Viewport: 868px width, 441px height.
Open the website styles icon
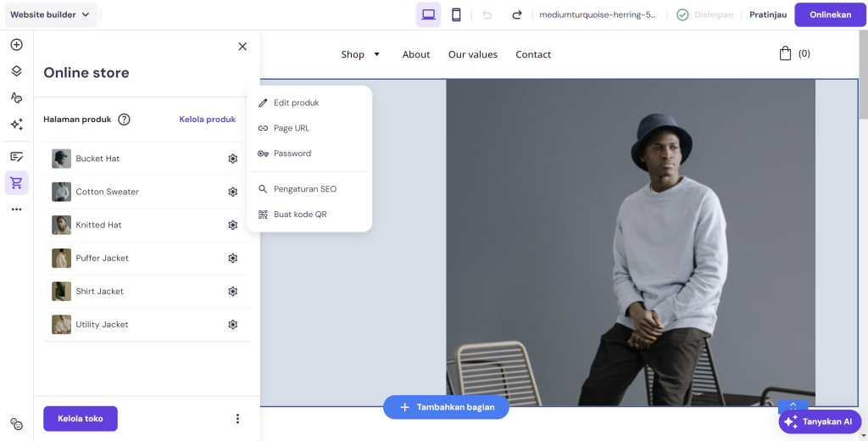pos(17,98)
